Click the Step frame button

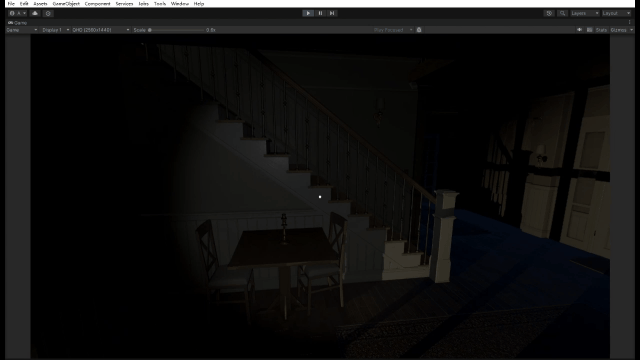point(332,13)
